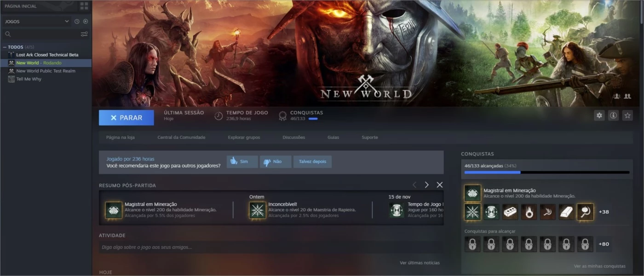The height and width of the screenshot is (276, 644).
Task: Click the hourglass icon in Conquistas panel row
Action: point(491,212)
